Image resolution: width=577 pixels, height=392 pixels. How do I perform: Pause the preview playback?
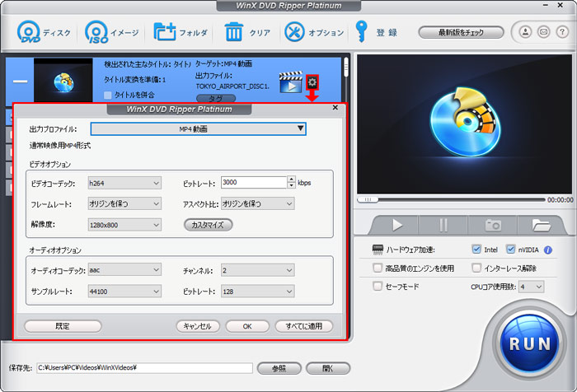(x=443, y=225)
